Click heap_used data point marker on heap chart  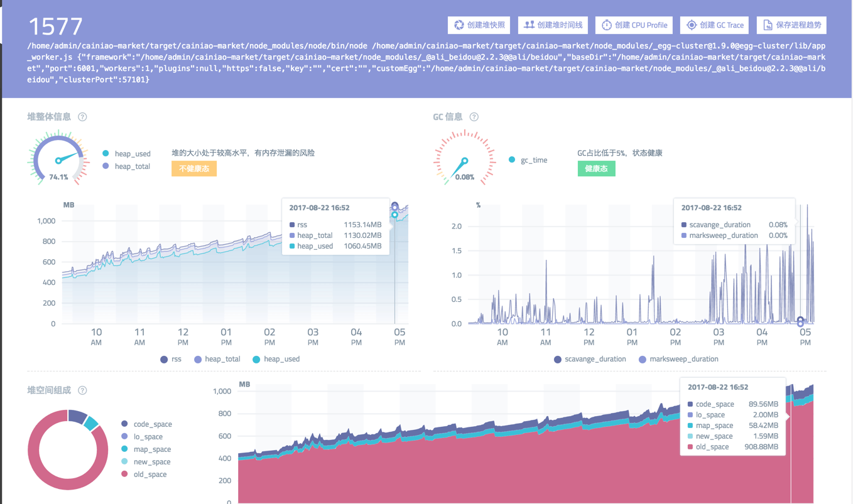click(x=394, y=215)
